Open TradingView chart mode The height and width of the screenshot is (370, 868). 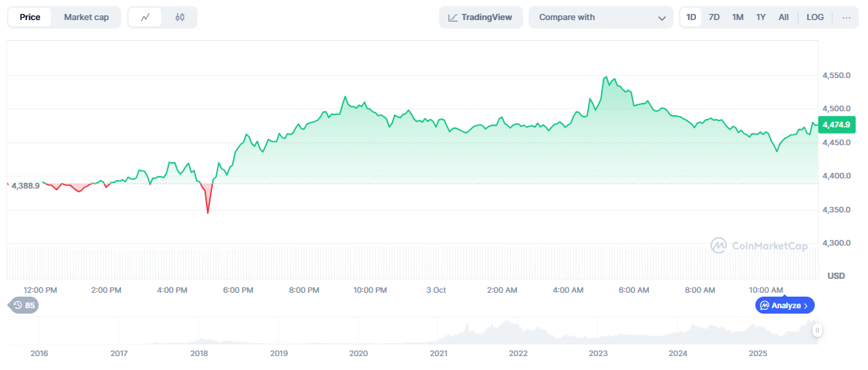coord(481,17)
